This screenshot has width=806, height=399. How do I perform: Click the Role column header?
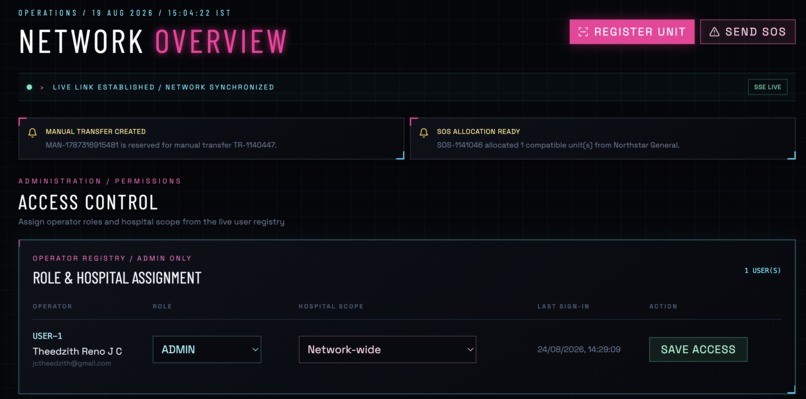coord(162,306)
